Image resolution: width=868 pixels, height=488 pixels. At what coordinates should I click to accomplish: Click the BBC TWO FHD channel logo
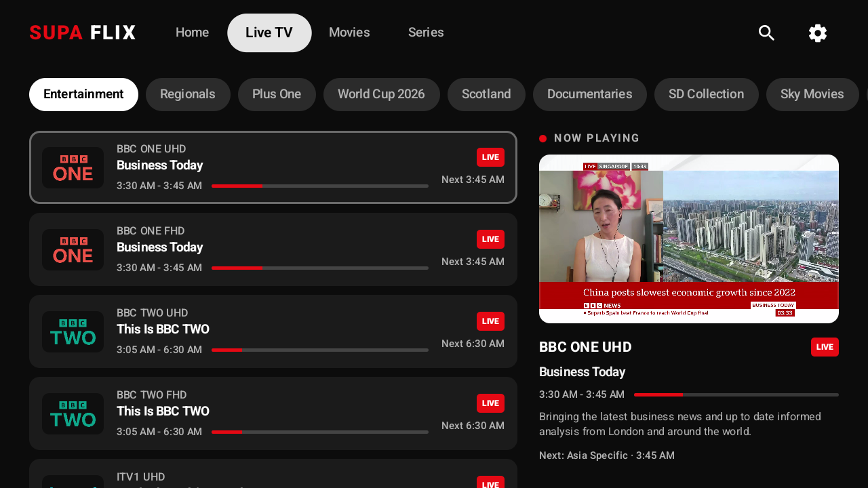(x=73, y=413)
